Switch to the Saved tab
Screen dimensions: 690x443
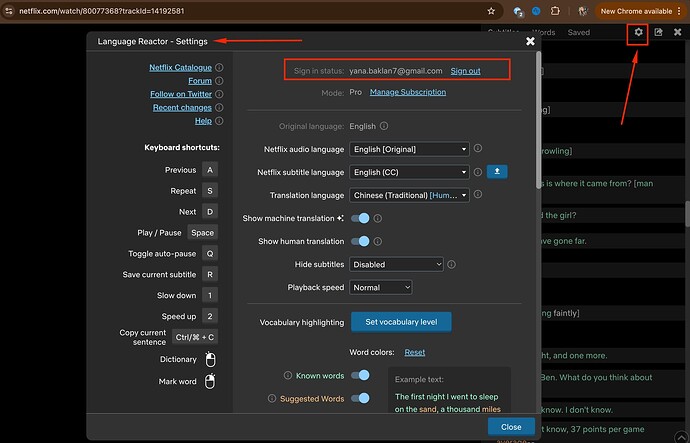point(578,32)
